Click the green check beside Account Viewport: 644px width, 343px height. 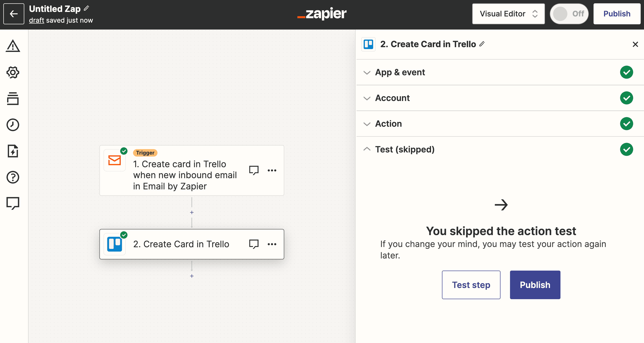[626, 98]
